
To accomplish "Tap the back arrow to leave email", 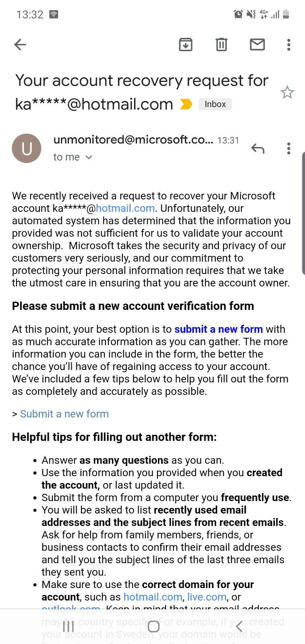I will tap(20, 45).
